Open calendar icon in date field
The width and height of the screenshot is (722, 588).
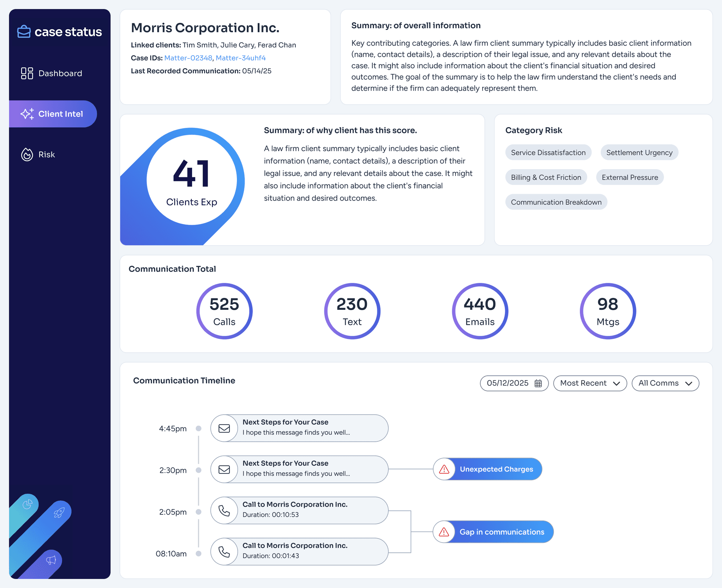538,383
